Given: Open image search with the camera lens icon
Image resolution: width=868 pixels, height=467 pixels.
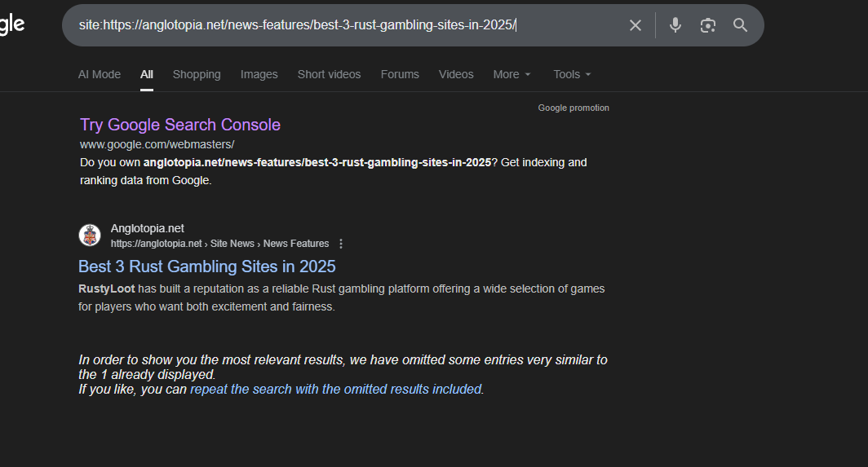Looking at the screenshot, I should 707,25.
